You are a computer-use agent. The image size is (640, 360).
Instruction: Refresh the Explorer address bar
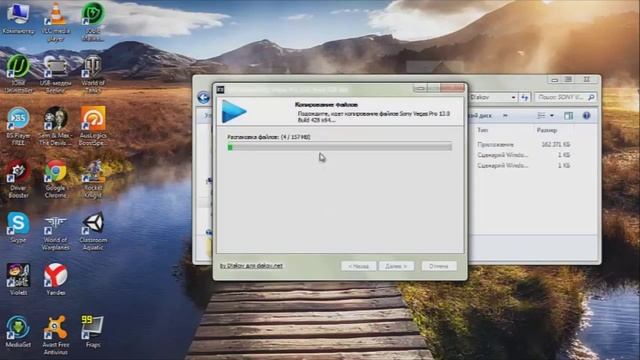click(524, 97)
